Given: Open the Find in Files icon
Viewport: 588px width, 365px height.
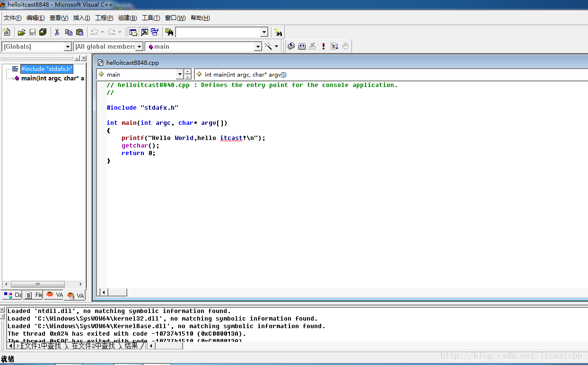Looking at the screenshot, I should 169,32.
